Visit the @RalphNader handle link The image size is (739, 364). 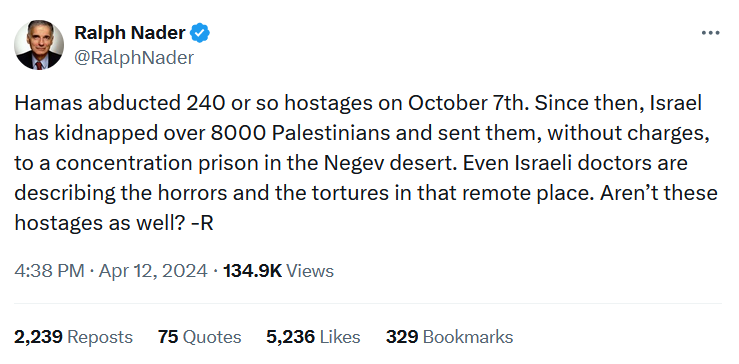click(x=134, y=58)
